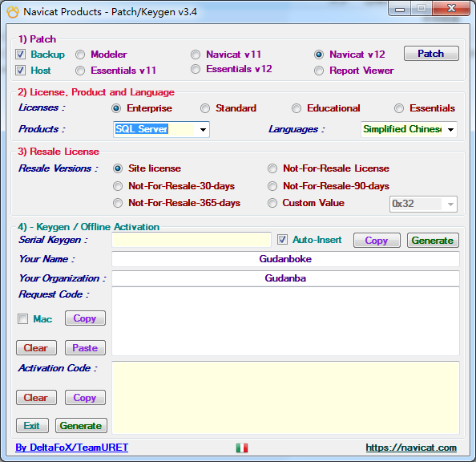The image size is (476, 462).
Task: Select the Modeler radio option
Action: click(x=80, y=55)
